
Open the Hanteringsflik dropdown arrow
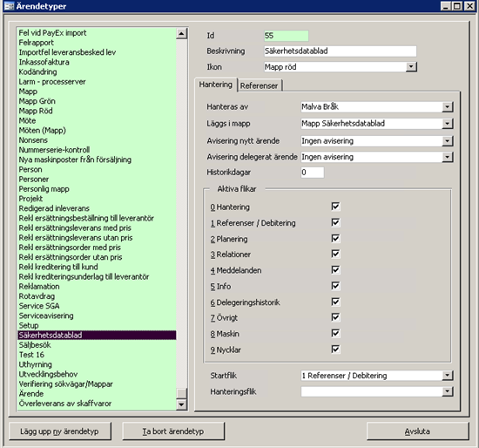pos(448,391)
